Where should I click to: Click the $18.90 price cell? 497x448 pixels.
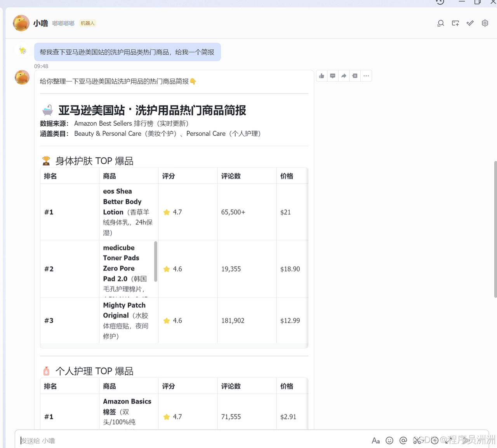(x=292, y=269)
